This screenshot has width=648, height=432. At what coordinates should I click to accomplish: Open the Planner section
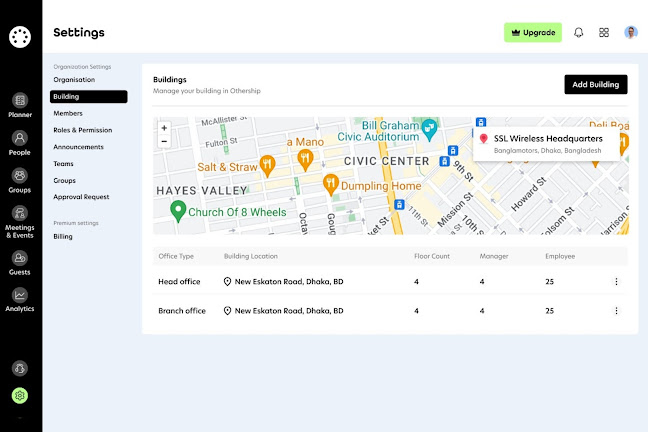pyautogui.click(x=20, y=105)
